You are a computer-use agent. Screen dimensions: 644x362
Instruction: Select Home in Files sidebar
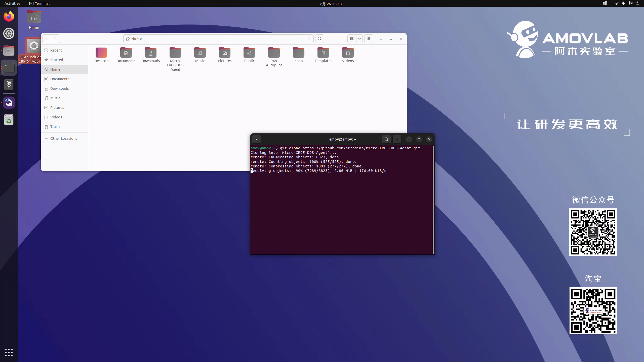pos(65,69)
